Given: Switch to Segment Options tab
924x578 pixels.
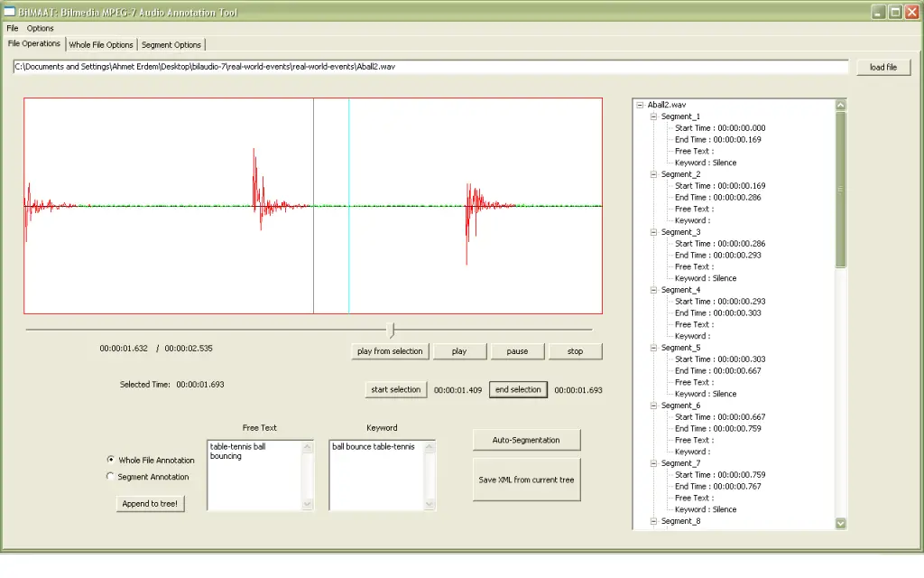Looking at the screenshot, I should pyautogui.click(x=171, y=44).
